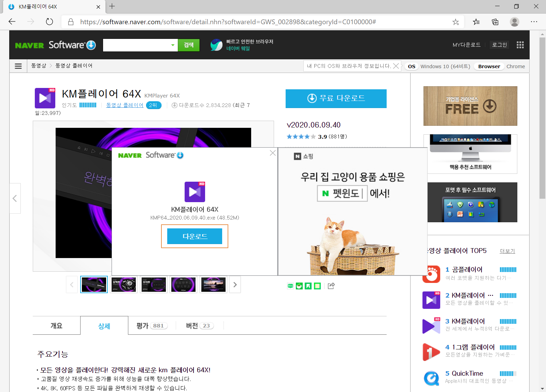Close the download popup dialog
546x392 pixels.
pyautogui.click(x=273, y=153)
